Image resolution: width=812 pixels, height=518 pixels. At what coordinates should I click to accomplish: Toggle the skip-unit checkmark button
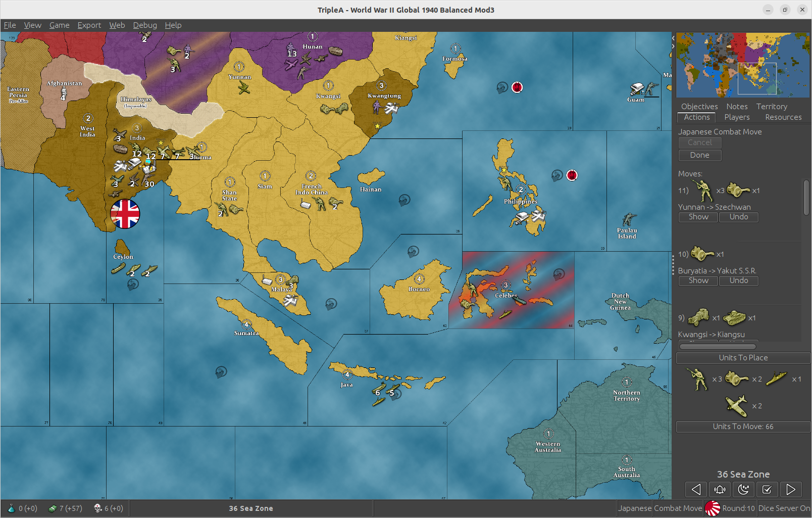tap(767, 489)
